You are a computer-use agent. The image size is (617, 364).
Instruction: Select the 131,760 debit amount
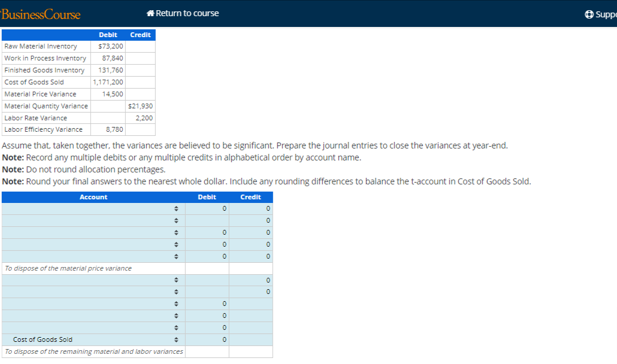click(111, 71)
